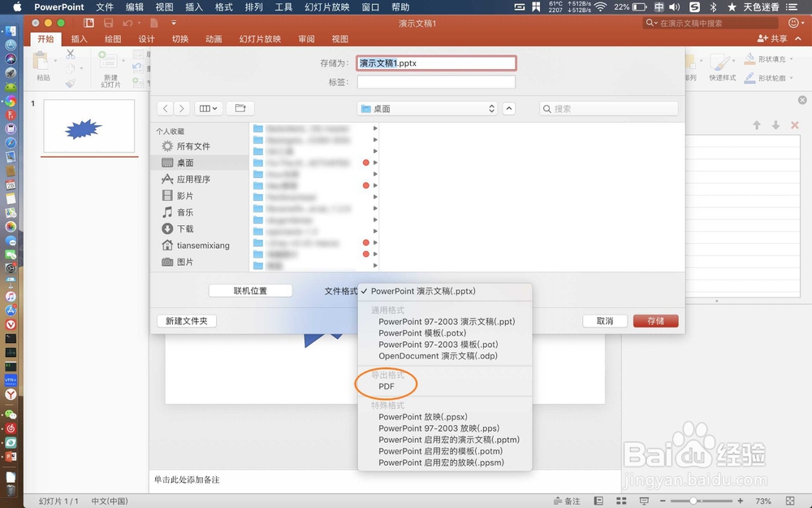The height and width of the screenshot is (508, 812).
Task: Collapse the dialog with up chevron button
Action: pos(509,109)
